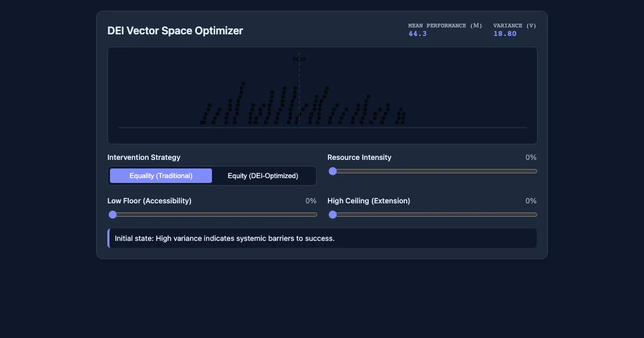The image size is (644, 338).
Task: Click the Resource Intensity 0% value
Action: [x=531, y=157]
